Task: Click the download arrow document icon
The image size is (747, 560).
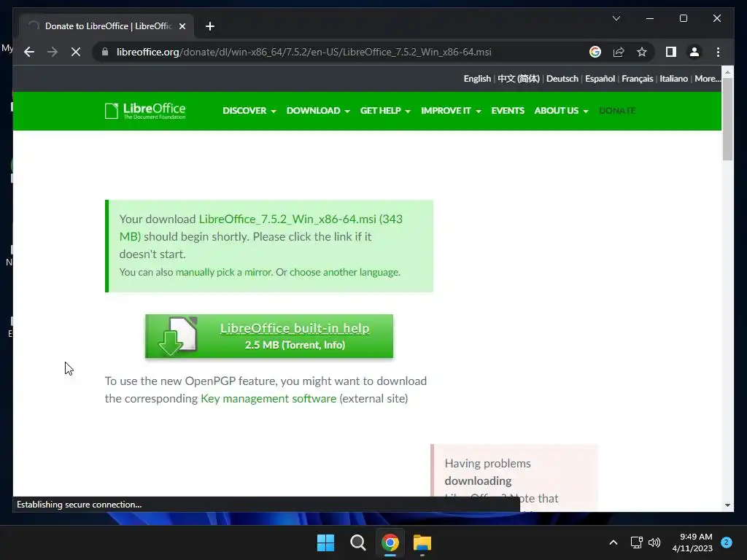Action: pos(177,336)
